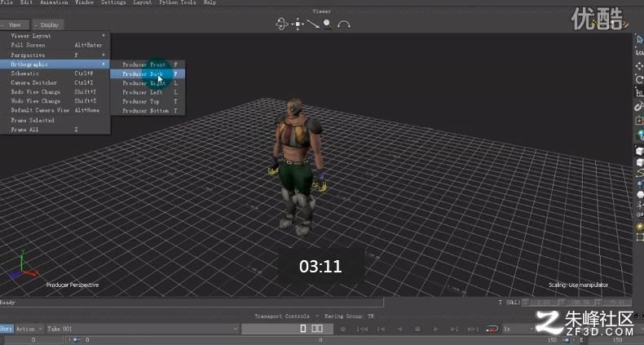Open the Action dropdown beside Story
644x345 pixels.
pos(29,329)
